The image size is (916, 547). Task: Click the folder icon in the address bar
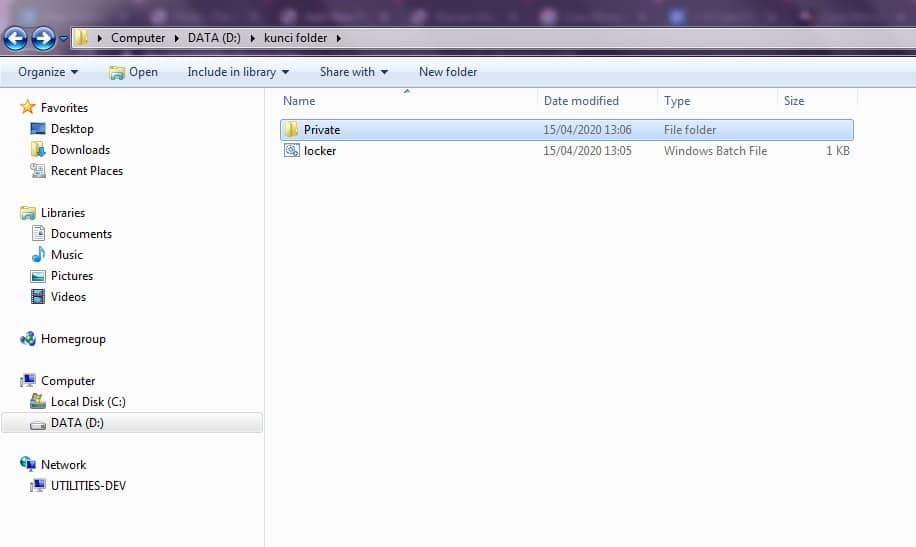point(82,38)
